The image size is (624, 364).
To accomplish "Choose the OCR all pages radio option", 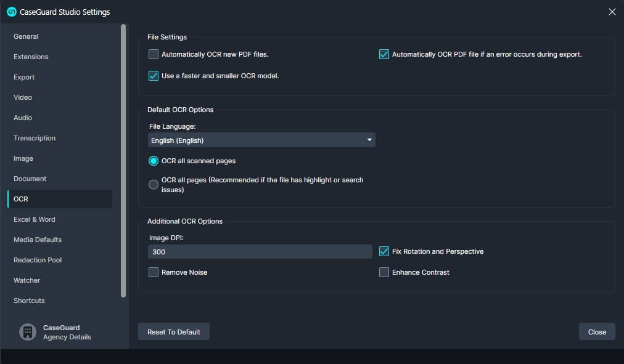I will [x=154, y=185].
